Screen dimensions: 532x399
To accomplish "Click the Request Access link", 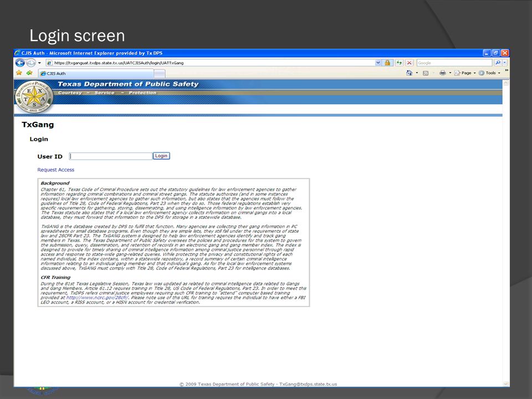I will [55, 170].
